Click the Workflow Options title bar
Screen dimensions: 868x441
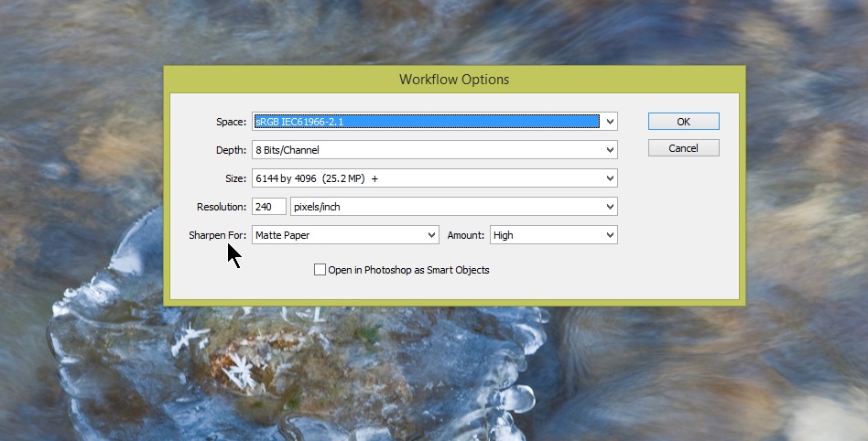454,79
